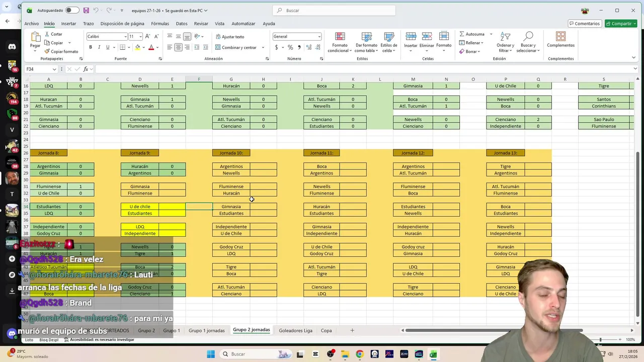Click Dar formato como tabla icon
The height and width of the screenshot is (362, 644).
click(x=366, y=37)
